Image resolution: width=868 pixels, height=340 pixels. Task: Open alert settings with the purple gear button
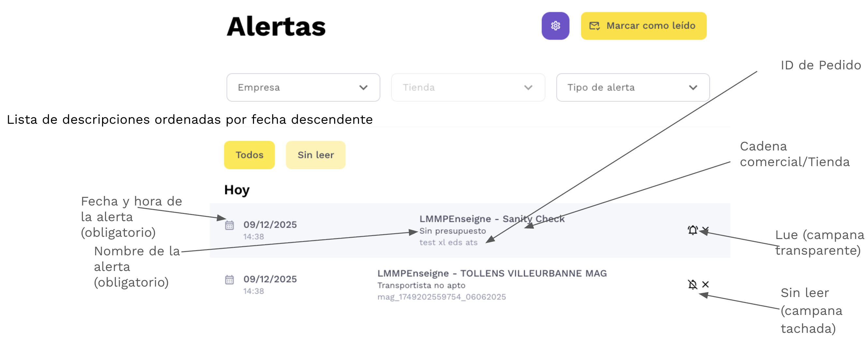(x=555, y=26)
